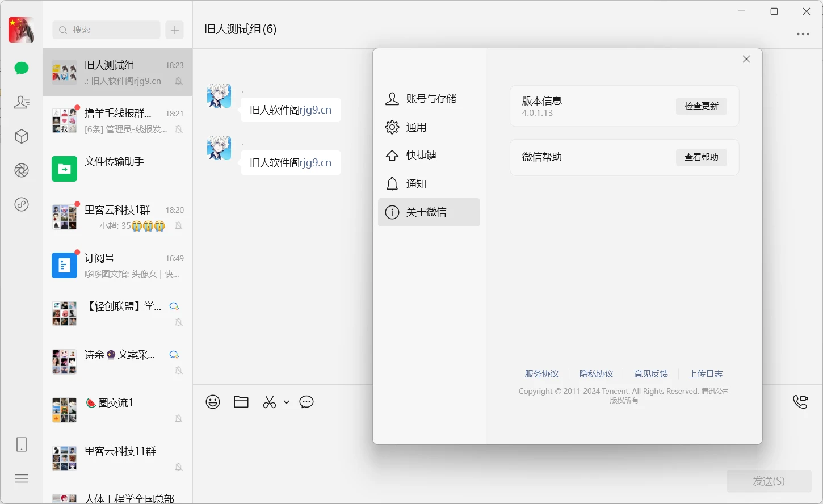The image size is (823, 504).
Task: Open the 里客云科技1群 conversation
Action: 118,217
